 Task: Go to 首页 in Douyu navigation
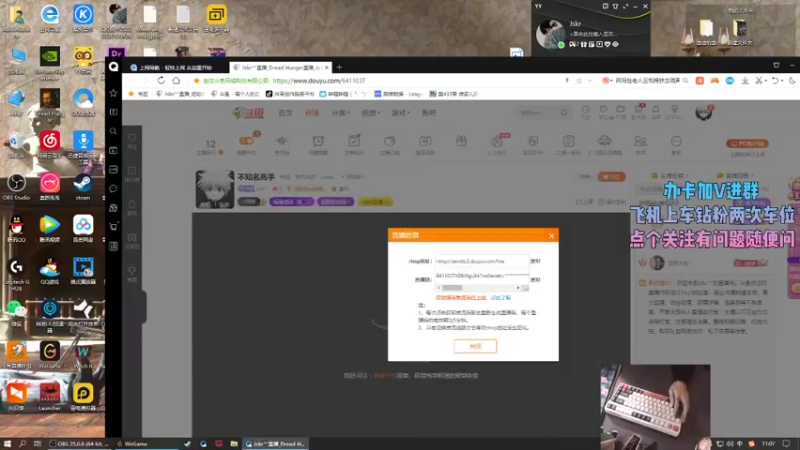pos(285,113)
